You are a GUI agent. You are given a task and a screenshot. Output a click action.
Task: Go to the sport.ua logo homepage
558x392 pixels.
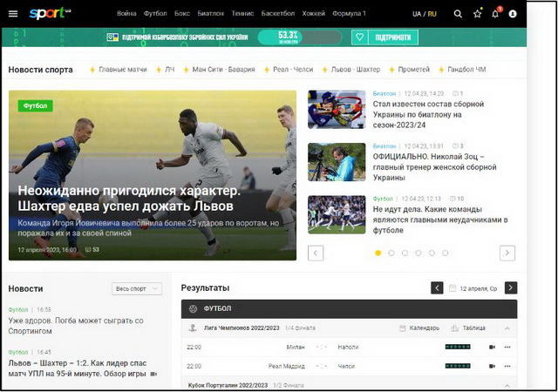tap(50, 13)
